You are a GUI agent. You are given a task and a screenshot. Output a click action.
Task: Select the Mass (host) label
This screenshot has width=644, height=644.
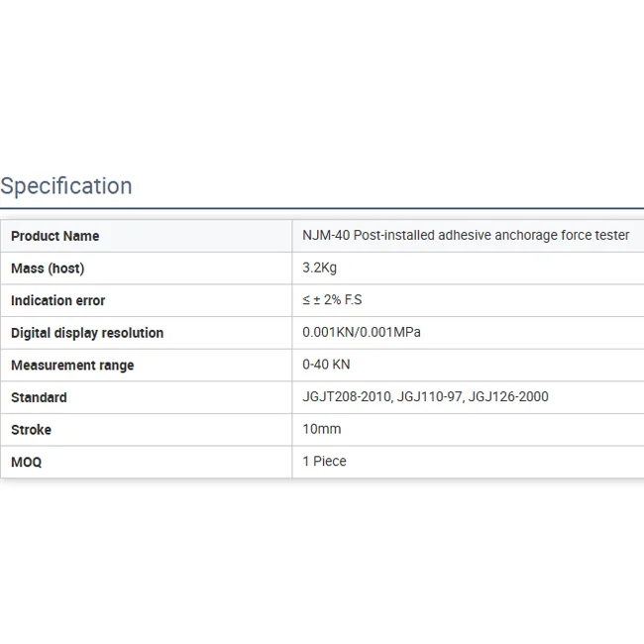(48, 268)
